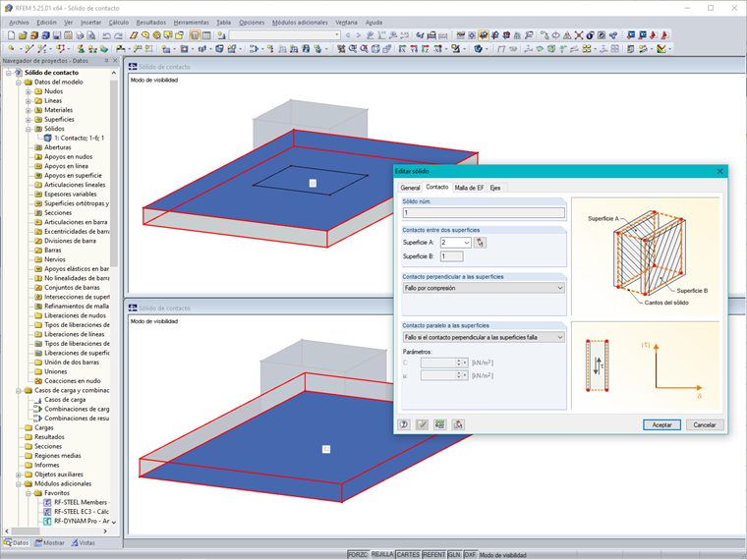The width and height of the screenshot is (747, 560).
Task: Click the red X delete icon in top toolbar
Action: tap(578, 35)
